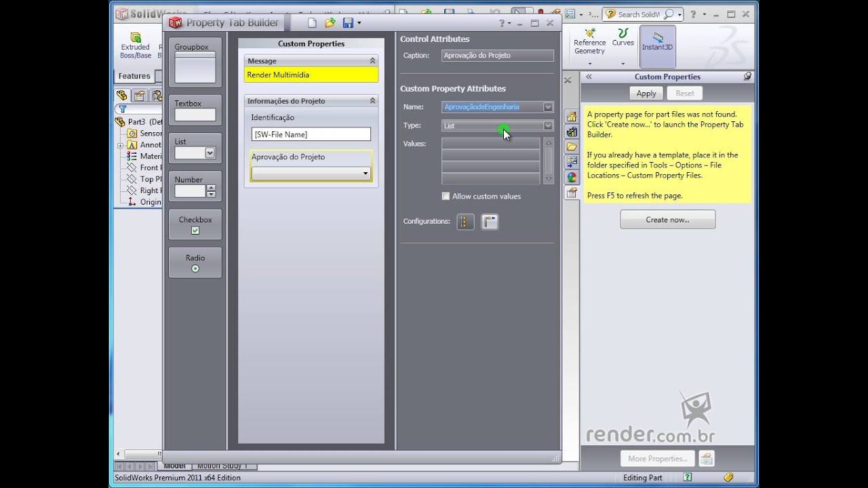This screenshot has height=488, width=868.
Task: Switch to the Features tab
Action: pyautogui.click(x=134, y=76)
